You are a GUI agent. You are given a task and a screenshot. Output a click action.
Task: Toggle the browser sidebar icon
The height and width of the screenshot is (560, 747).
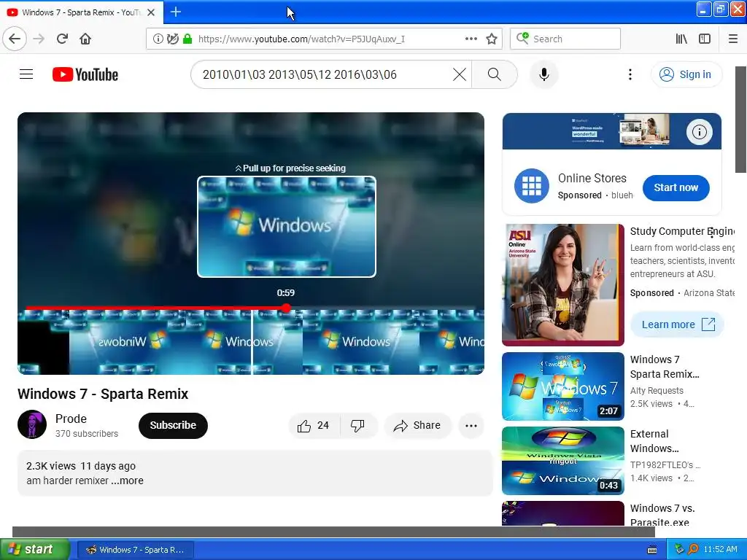pyautogui.click(x=705, y=39)
